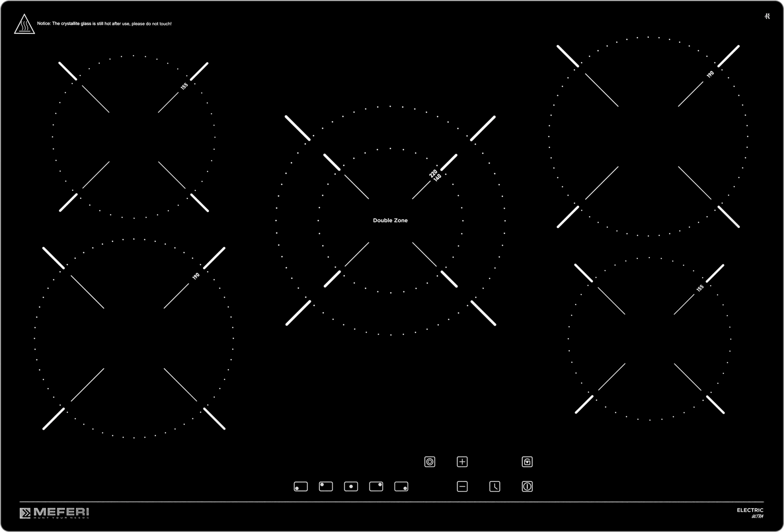
Task: Click the 'Double Zone' label
Action: (390, 221)
